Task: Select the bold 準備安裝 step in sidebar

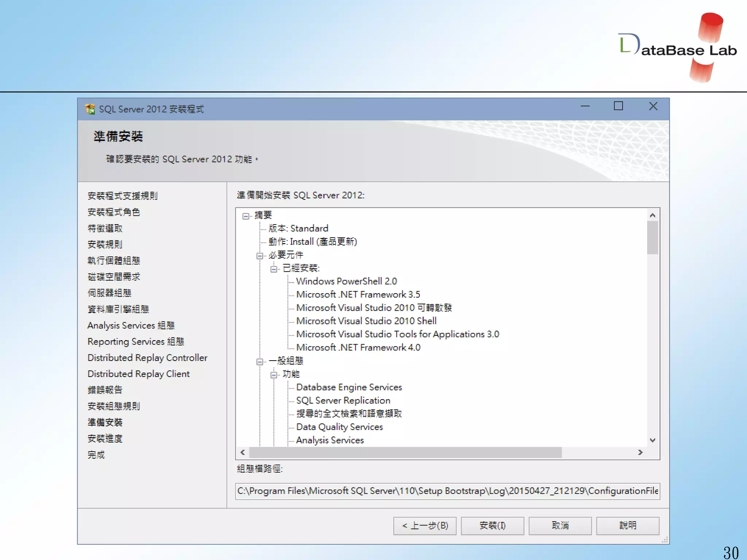Action: pyautogui.click(x=105, y=422)
